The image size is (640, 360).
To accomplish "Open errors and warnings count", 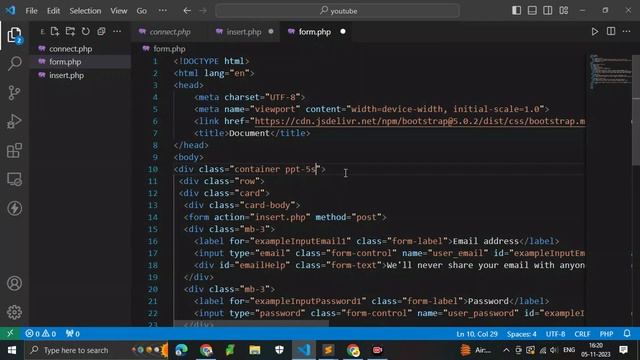I will click(x=40, y=333).
